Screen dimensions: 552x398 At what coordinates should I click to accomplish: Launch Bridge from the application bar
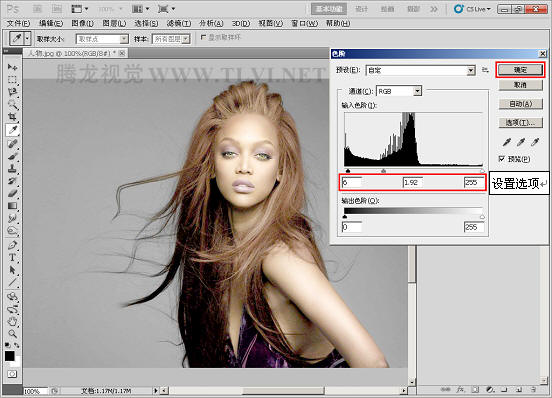[x=37, y=9]
